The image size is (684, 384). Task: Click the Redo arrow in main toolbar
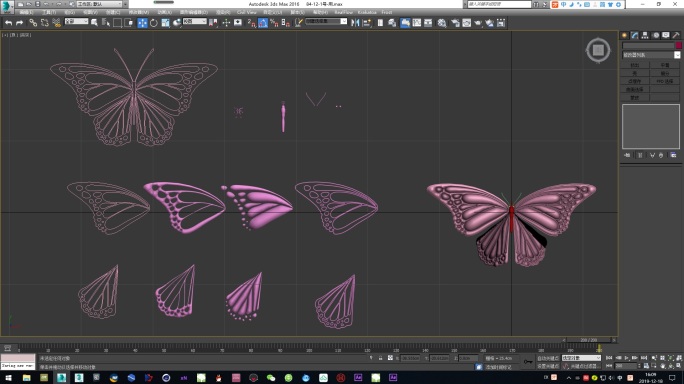pyautogui.click(x=19, y=23)
